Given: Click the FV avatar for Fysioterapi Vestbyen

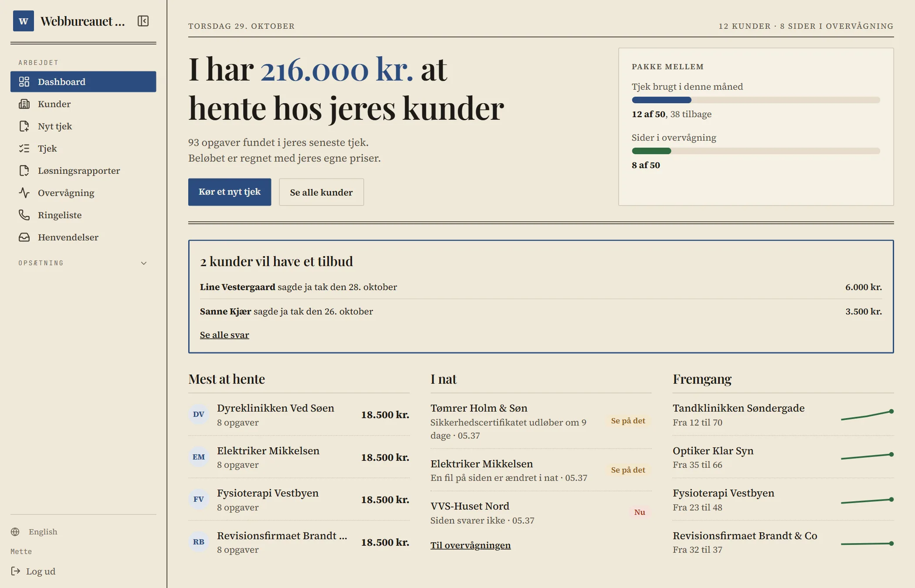Looking at the screenshot, I should (x=199, y=499).
